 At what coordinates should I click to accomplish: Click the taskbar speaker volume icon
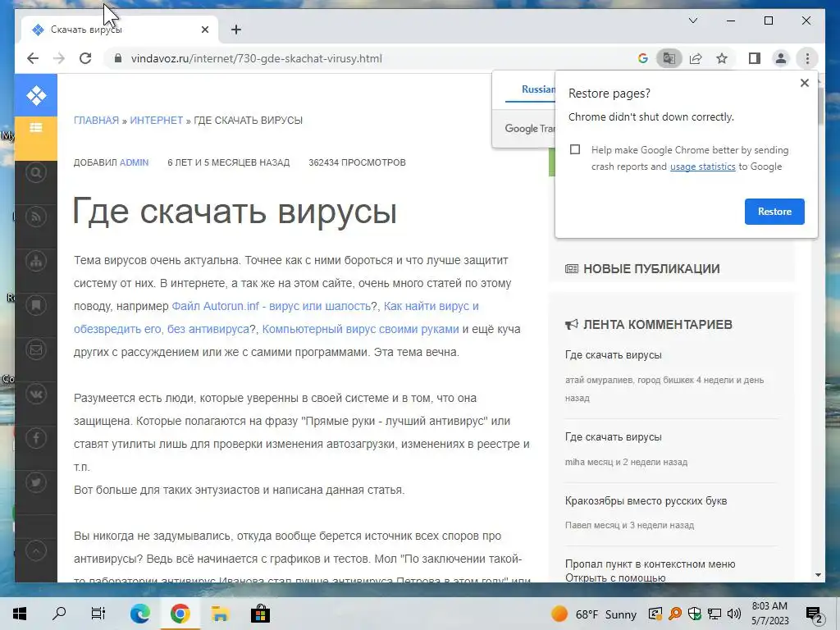(x=734, y=614)
